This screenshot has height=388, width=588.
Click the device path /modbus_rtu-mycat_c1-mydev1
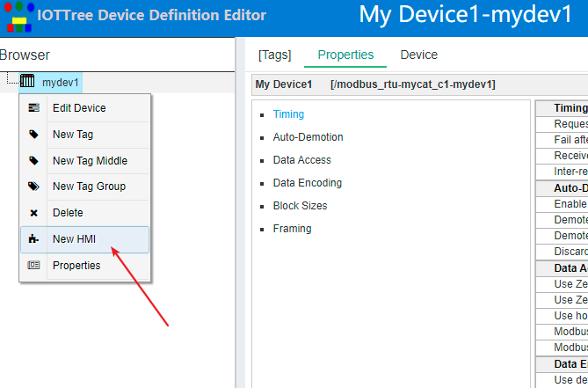pos(413,84)
